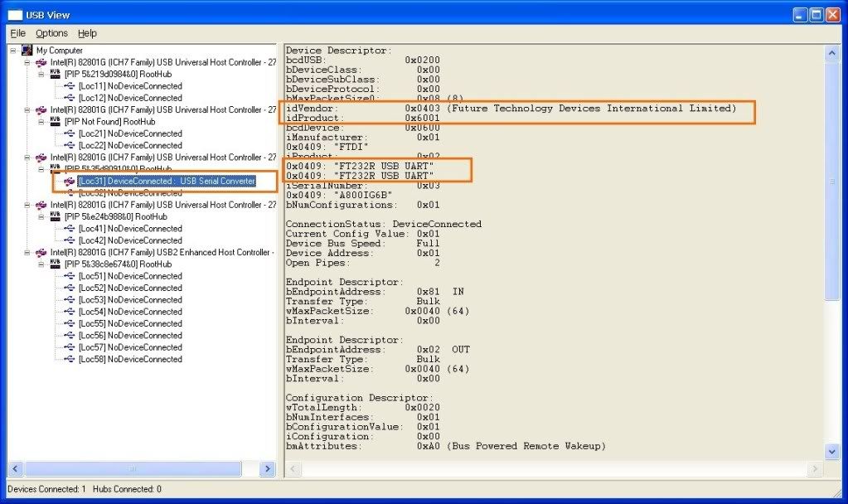Select [Loc31] DeviceConnected : USB Serial Converter

point(167,182)
